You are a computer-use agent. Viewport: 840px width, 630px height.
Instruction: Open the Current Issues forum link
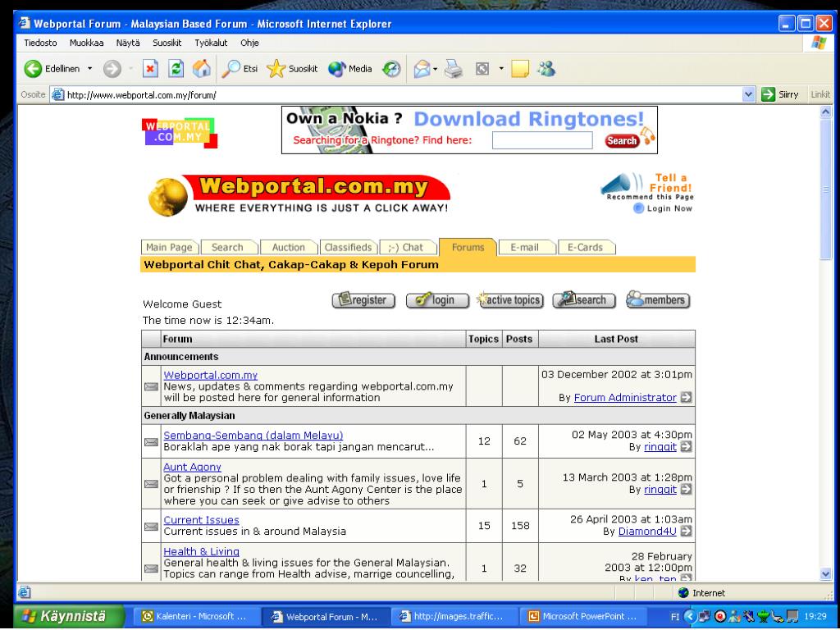point(202,519)
